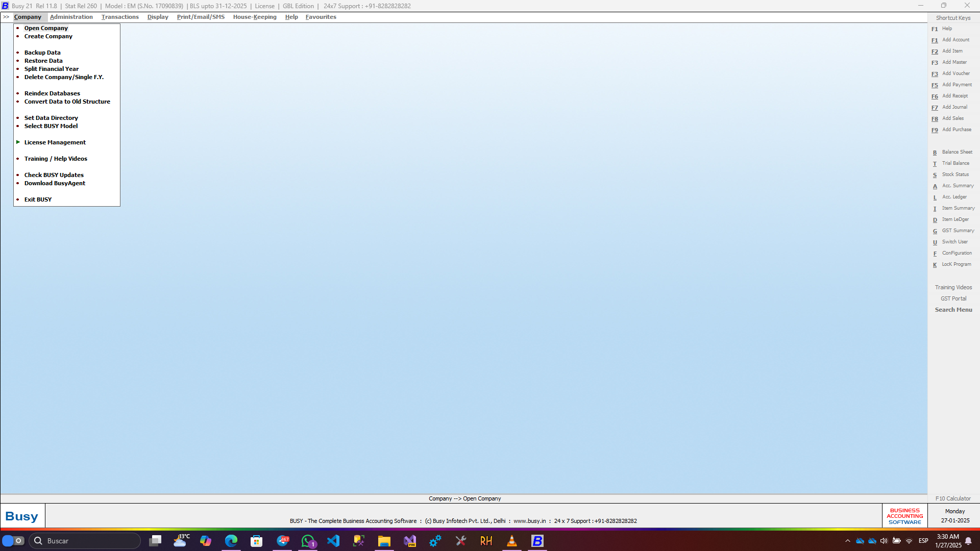Select Exit BUSY menu entry
This screenshot has height=551, width=980.
[38, 199]
